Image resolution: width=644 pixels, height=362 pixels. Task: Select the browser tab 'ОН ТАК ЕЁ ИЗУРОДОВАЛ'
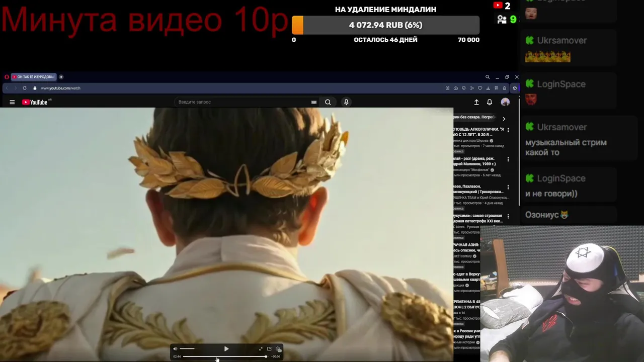(33, 77)
